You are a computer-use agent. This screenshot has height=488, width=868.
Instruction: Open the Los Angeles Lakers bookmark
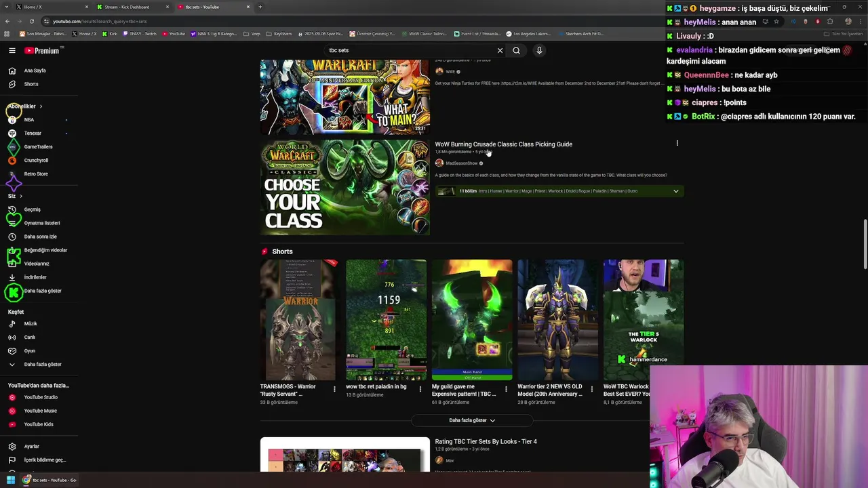click(528, 34)
